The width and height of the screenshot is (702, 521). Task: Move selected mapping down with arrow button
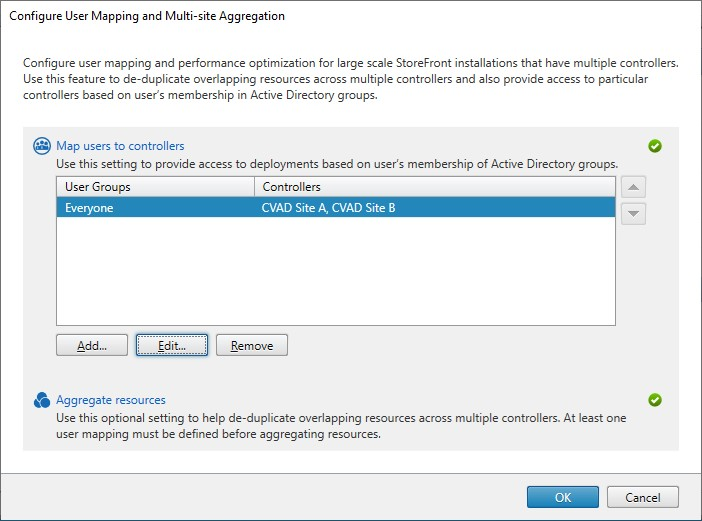632,213
